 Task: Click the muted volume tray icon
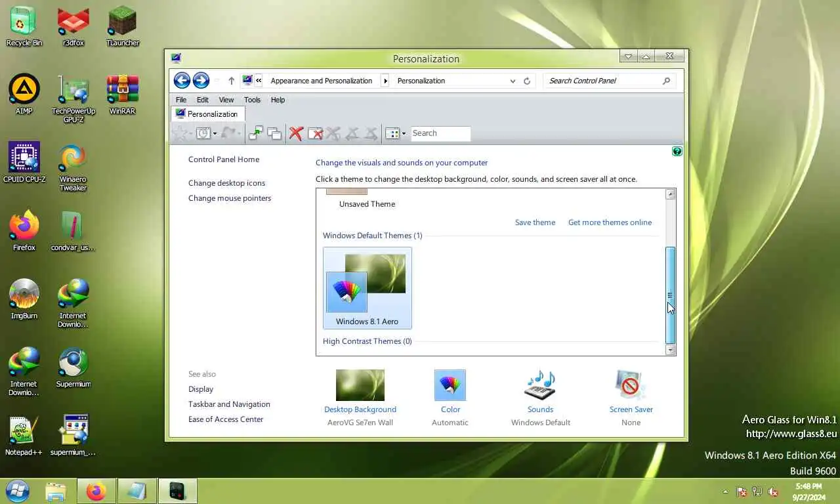point(773,492)
